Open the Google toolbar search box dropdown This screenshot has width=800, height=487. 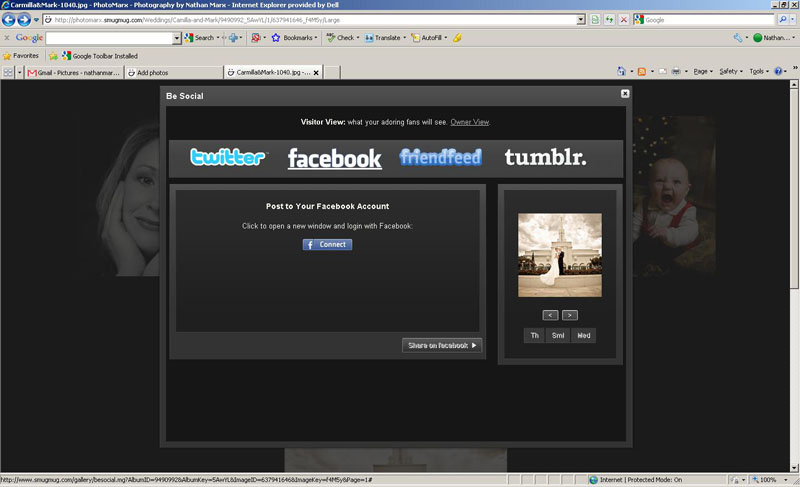coord(177,38)
